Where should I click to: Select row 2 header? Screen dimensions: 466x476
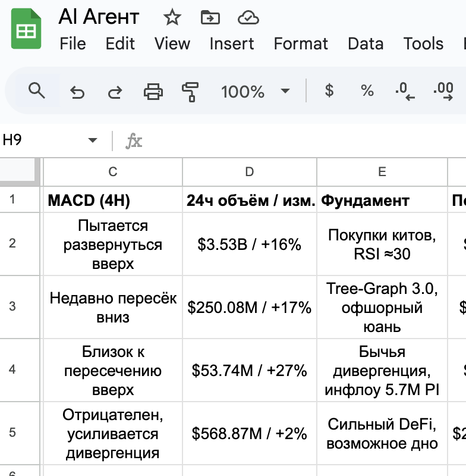[20, 244]
